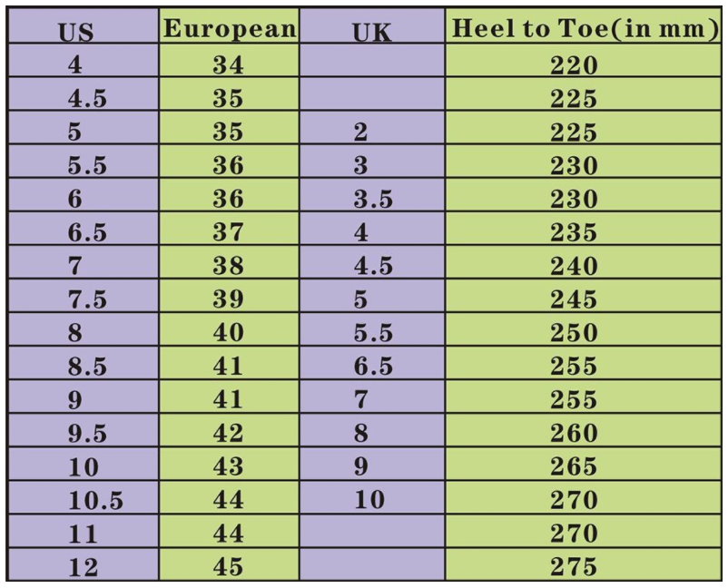Image resolution: width=728 pixels, height=588 pixels.
Task: Click UK size 2 cell
Action: click(x=361, y=132)
